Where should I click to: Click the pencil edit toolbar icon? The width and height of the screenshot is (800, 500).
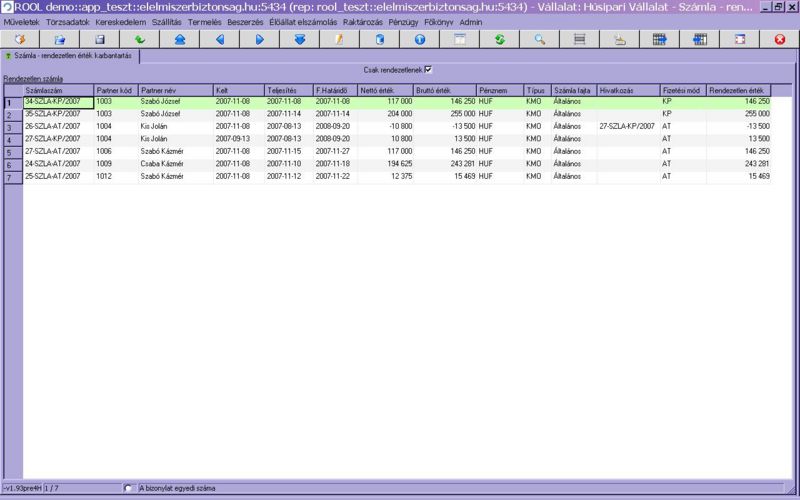[340, 40]
